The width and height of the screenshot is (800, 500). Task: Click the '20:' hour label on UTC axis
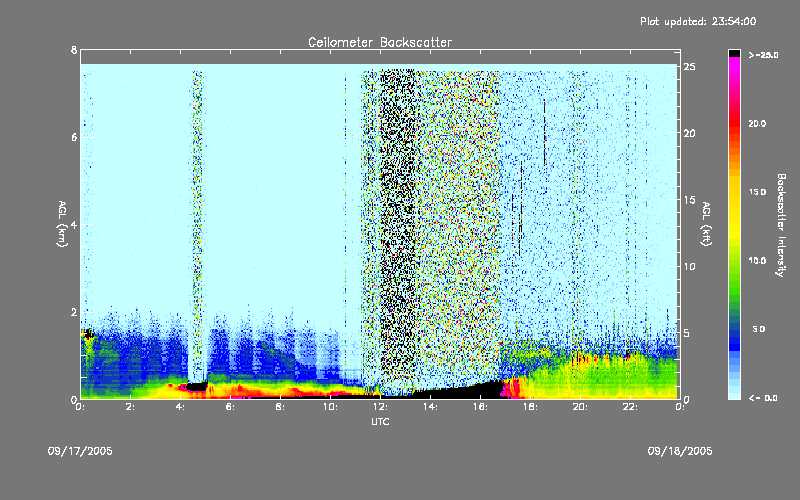pos(581,407)
